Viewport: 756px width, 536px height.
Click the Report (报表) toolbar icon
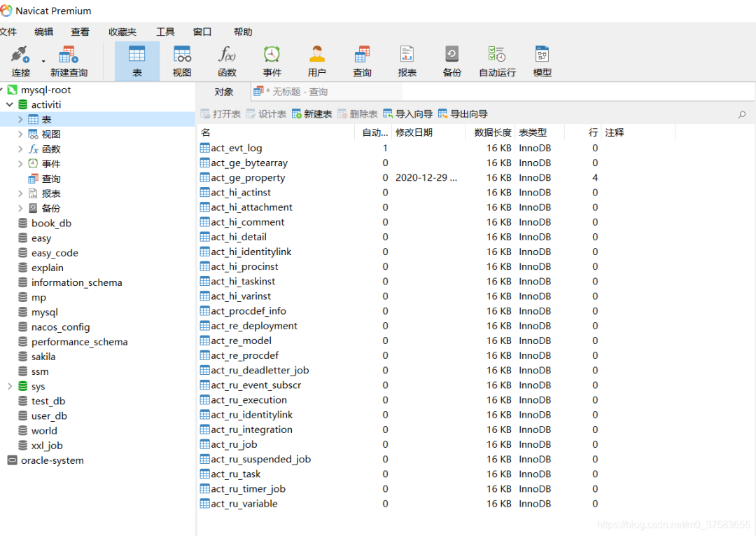(407, 61)
